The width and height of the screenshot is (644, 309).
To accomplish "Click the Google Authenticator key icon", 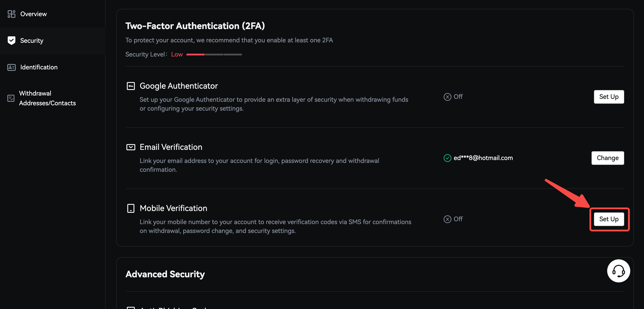I will coord(130,86).
